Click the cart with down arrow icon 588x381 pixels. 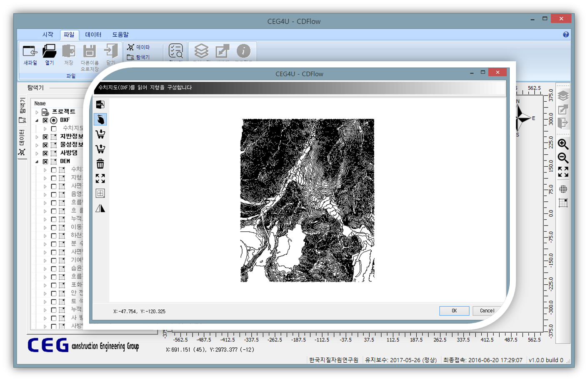(100, 134)
